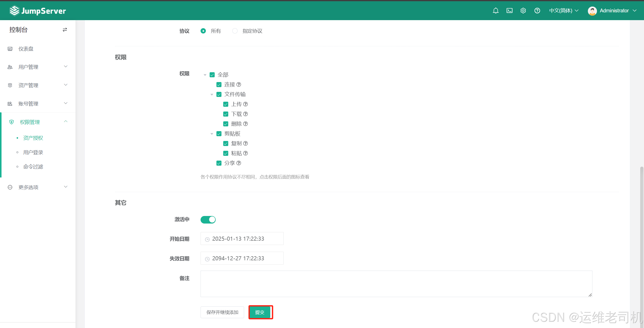644x328 pixels.
Task: Open system settings gear icon
Action: (x=523, y=11)
